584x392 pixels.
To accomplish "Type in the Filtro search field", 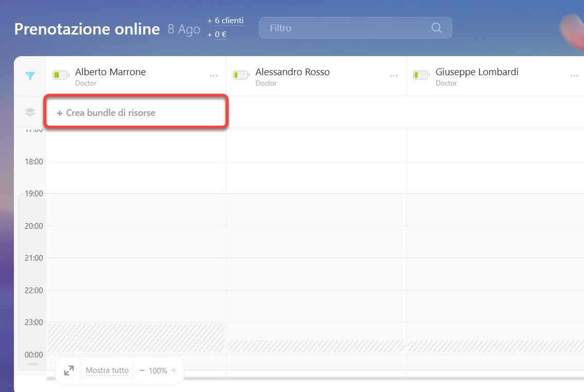I will (345, 28).
